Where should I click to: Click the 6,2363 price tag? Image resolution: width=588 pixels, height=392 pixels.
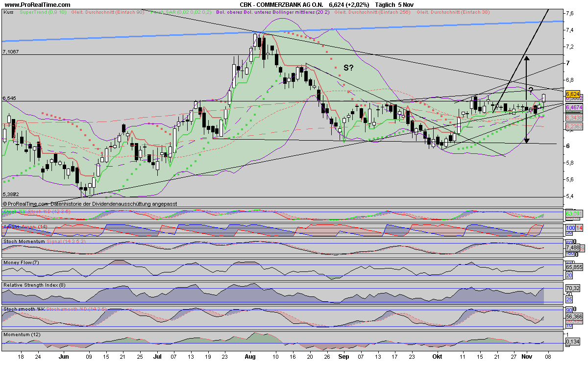574,126
